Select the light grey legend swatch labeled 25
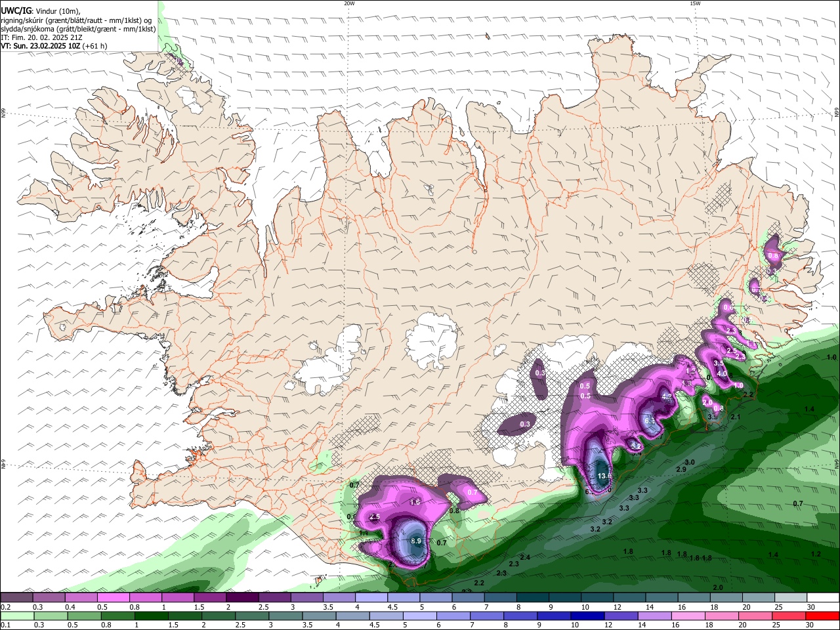Screen dimensions: 840x630 [x=791, y=597]
